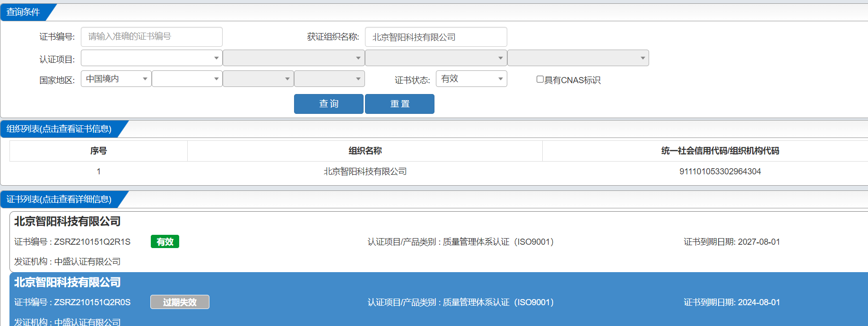This screenshot has width=868, height=326.
Task: Click the certified organization name field
Action: click(x=436, y=37)
